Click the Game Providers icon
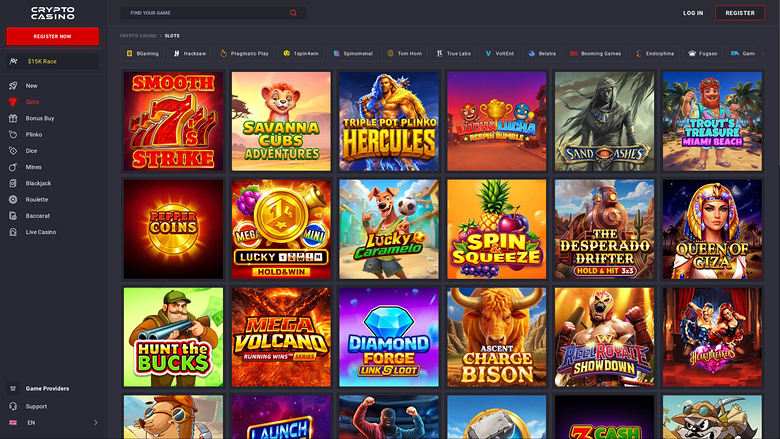 tap(13, 388)
